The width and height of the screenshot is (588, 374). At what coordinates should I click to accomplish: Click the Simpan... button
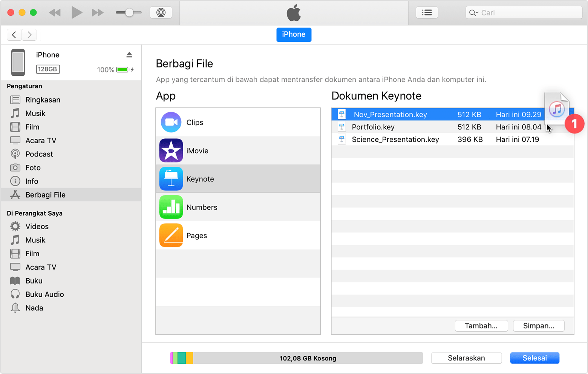539,326
